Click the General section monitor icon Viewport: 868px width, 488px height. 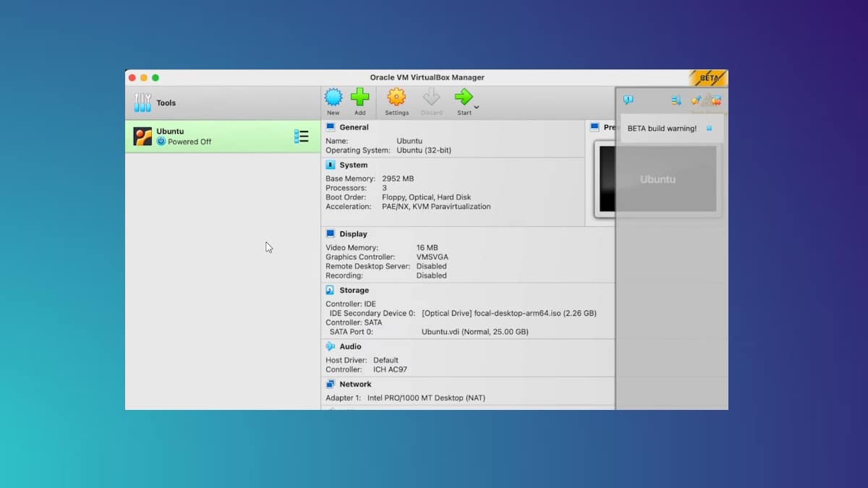tap(331, 127)
